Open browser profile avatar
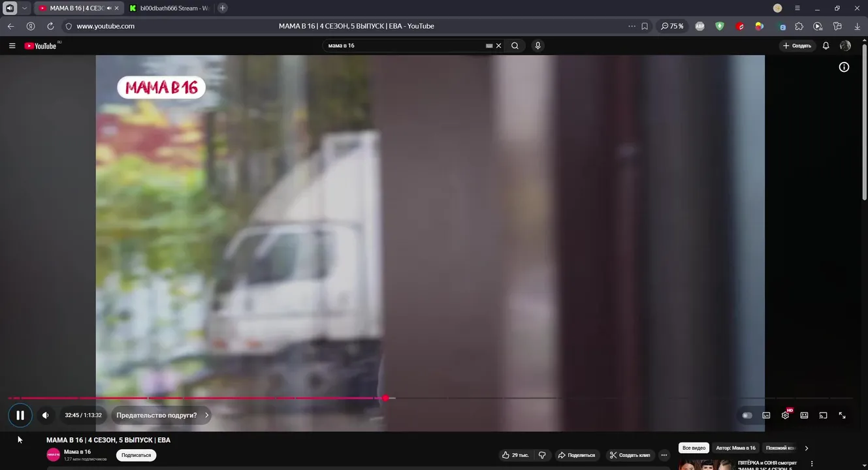The width and height of the screenshot is (868, 470). tap(777, 8)
